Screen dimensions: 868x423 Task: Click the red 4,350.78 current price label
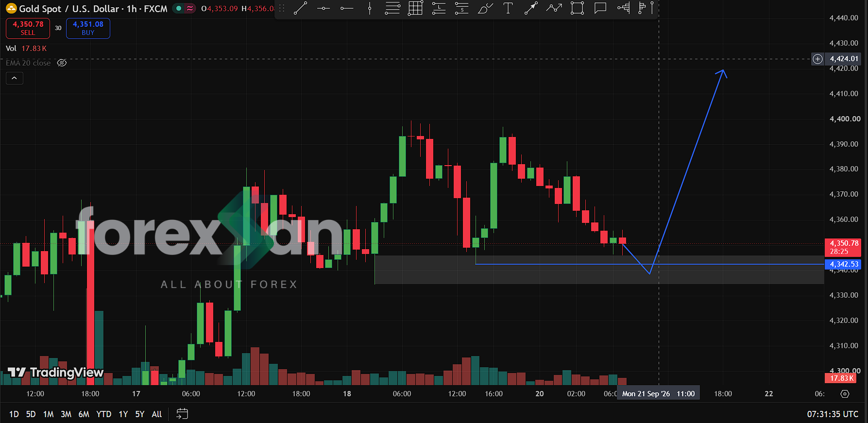[x=843, y=247]
